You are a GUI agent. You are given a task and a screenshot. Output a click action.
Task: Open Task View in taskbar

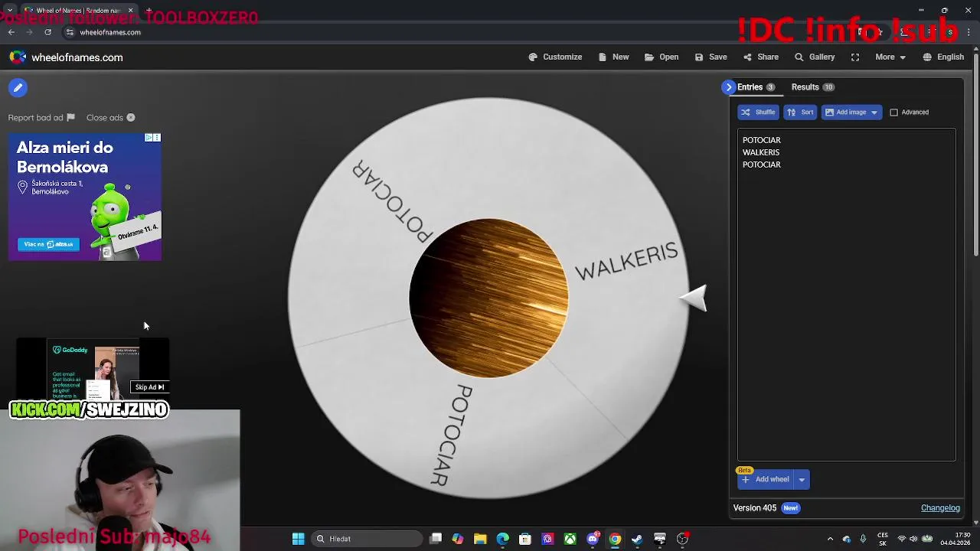(436, 539)
